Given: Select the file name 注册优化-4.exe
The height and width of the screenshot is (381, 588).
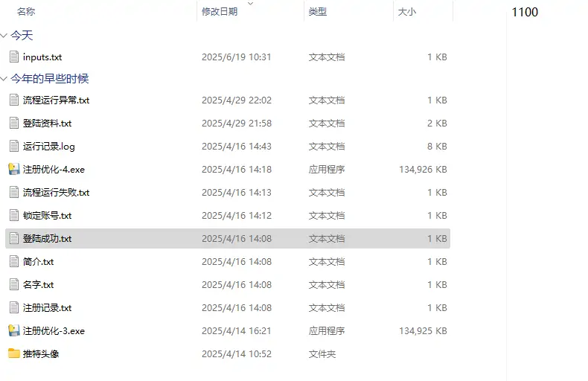Looking at the screenshot, I should (x=54, y=169).
